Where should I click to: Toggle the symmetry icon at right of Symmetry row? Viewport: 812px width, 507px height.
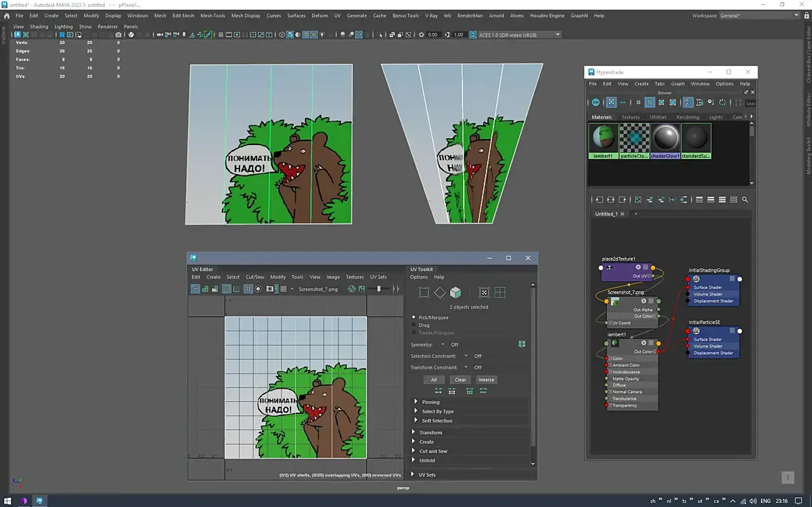pos(522,344)
